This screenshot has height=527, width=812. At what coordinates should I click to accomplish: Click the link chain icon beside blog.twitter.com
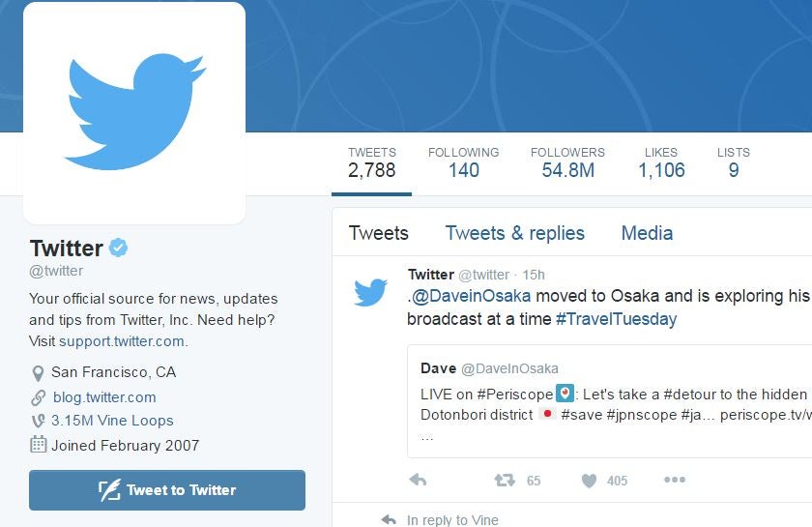(x=39, y=397)
